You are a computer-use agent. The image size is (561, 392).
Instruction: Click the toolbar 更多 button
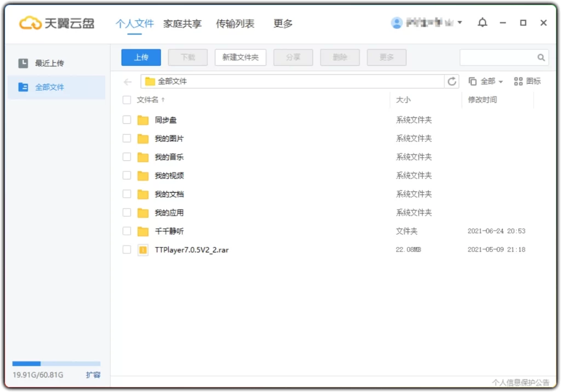tap(387, 57)
